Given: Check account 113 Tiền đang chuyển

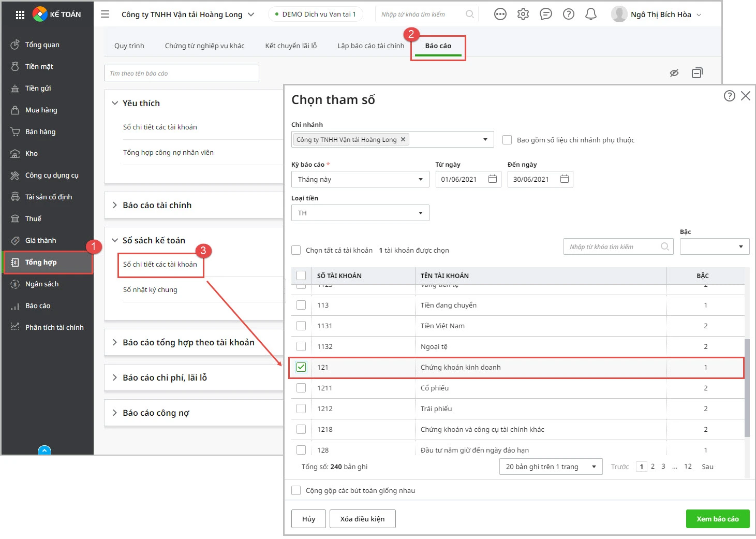Looking at the screenshot, I should click(301, 305).
